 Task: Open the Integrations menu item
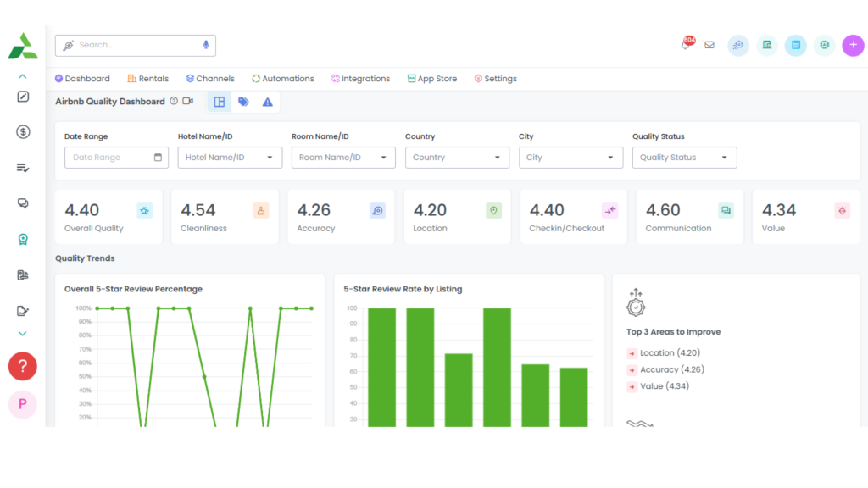(x=360, y=79)
